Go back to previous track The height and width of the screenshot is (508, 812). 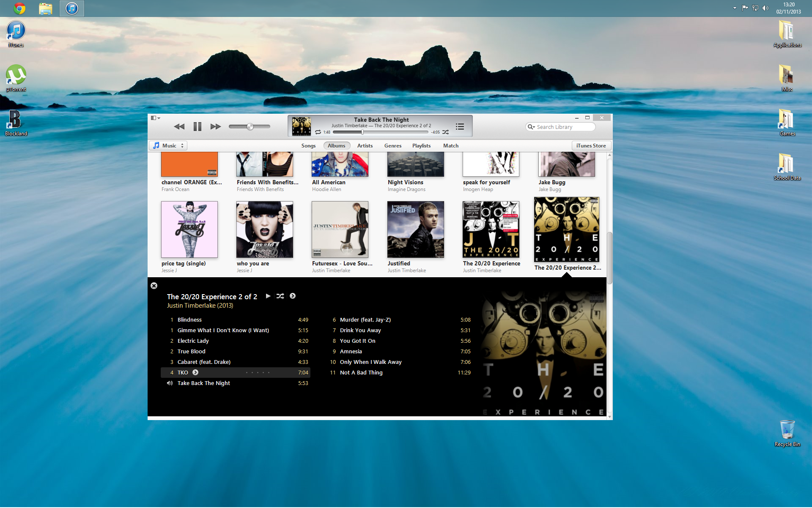click(x=179, y=126)
